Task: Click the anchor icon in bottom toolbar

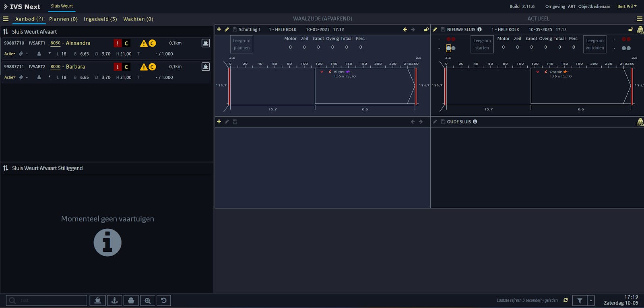Action: click(x=114, y=300)
